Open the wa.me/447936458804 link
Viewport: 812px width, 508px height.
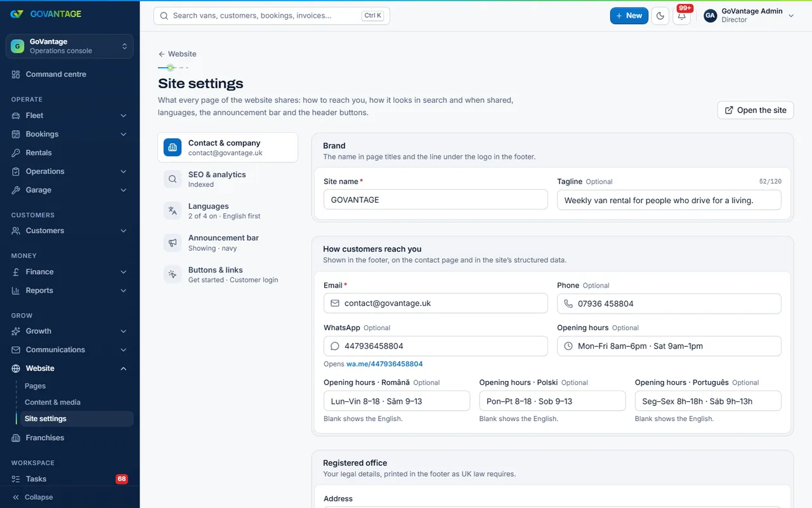coord(384,364)
